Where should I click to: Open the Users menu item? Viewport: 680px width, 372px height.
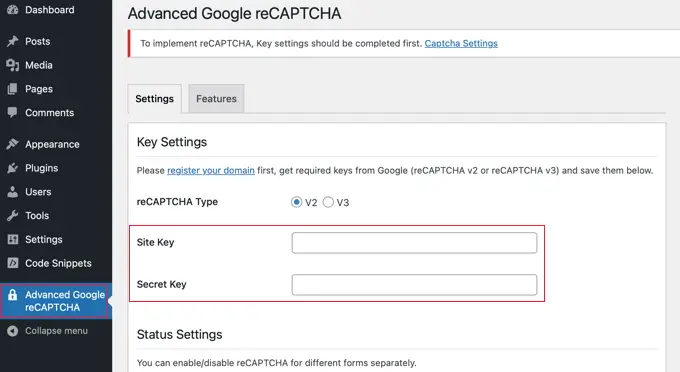pos(38,192)
